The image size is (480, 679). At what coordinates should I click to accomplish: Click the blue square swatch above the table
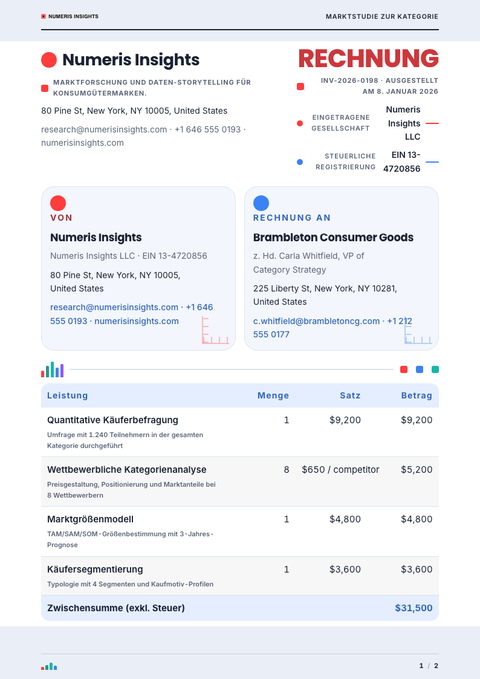tap(419, 369)
